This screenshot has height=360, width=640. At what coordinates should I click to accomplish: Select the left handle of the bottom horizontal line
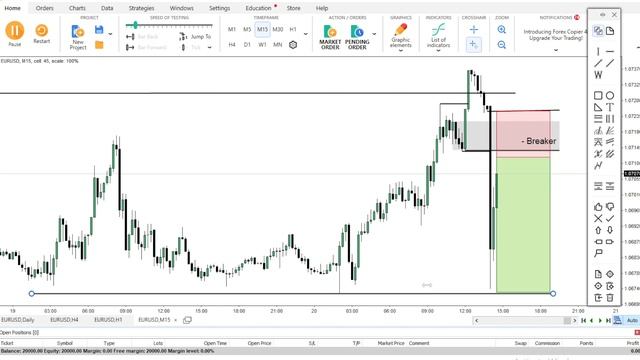(31, 293)
